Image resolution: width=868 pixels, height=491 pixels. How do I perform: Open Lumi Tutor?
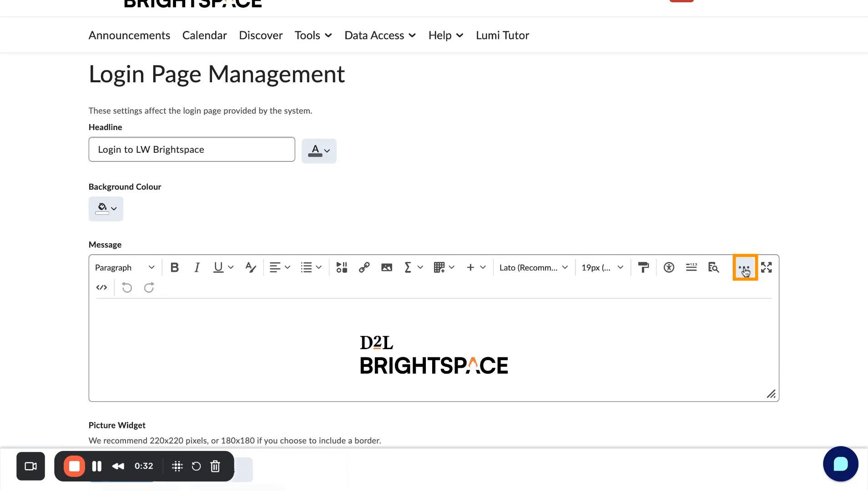click(502, 35)
